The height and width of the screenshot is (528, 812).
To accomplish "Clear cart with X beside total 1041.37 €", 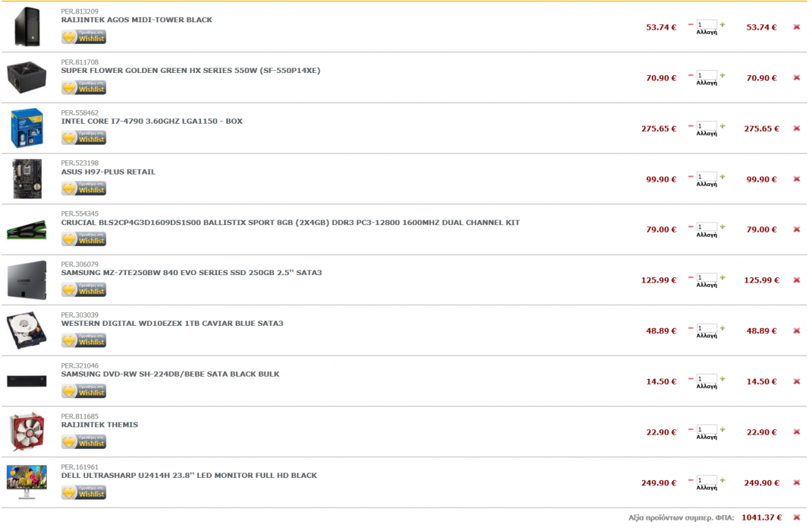I will tap(796, 517).
